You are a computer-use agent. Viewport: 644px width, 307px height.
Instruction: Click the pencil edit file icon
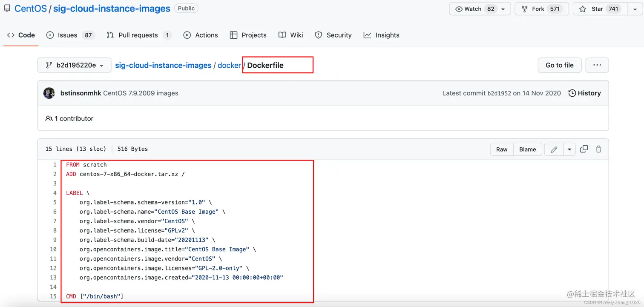point(554,149)
